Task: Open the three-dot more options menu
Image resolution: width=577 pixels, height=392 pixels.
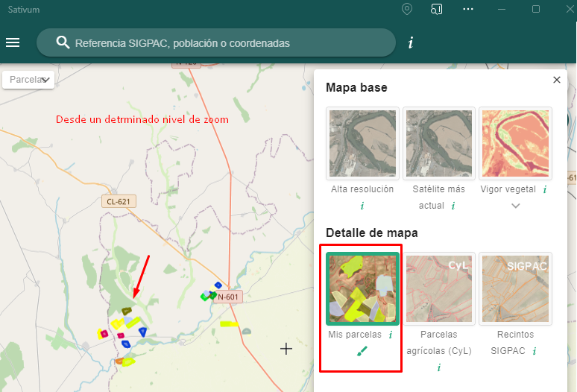Action: (x=467, y=9)
